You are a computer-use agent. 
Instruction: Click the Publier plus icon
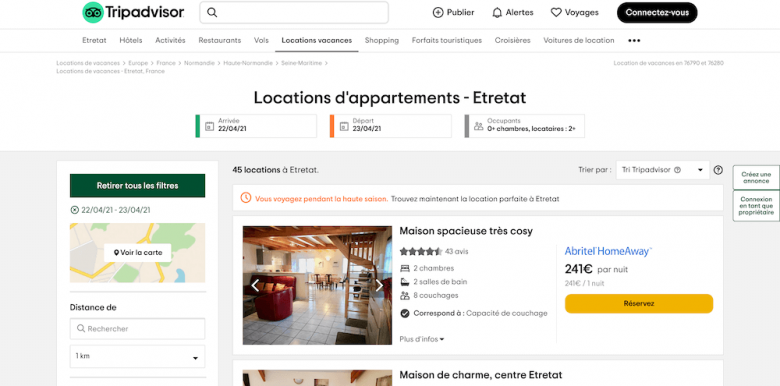click(x=438, y=12)
